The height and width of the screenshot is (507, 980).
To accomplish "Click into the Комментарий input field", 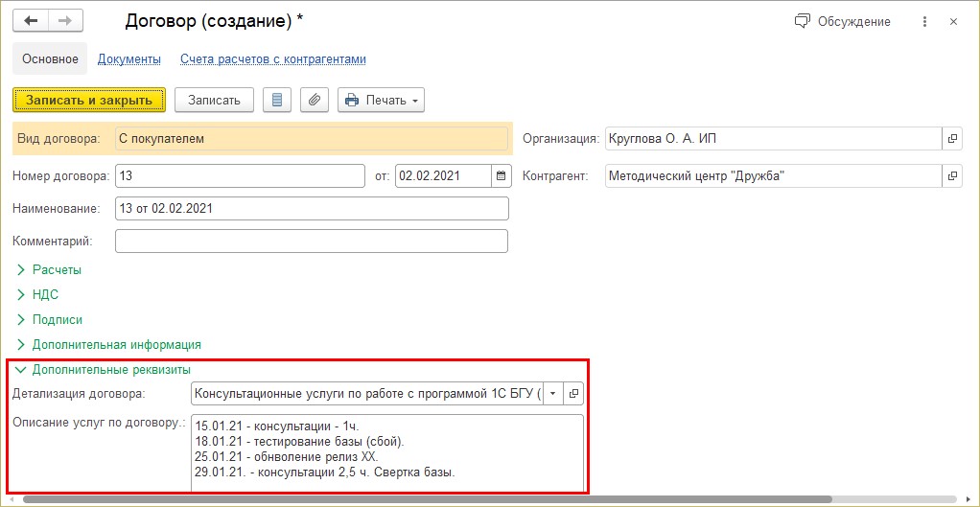I will [x=311, y=241].
